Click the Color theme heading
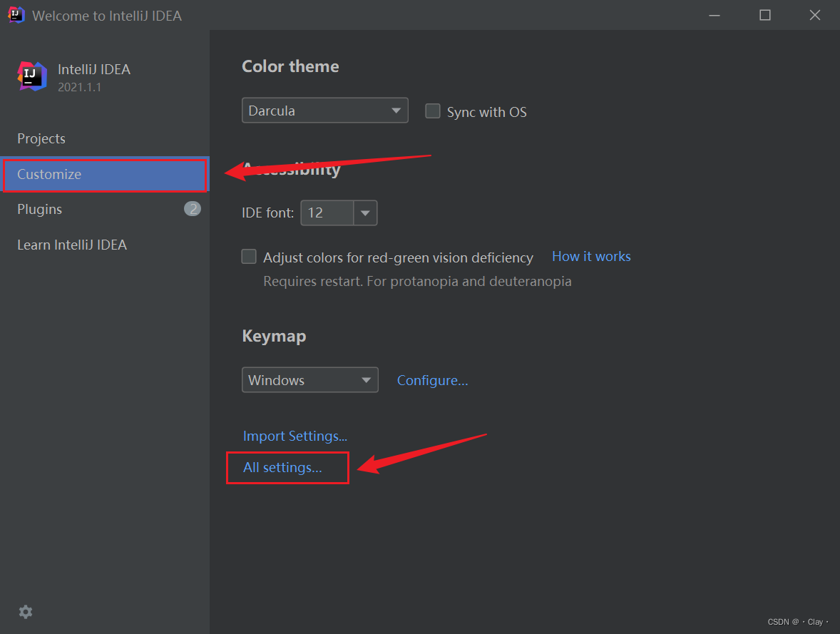The image size is (840, 634). pos(290,66)
